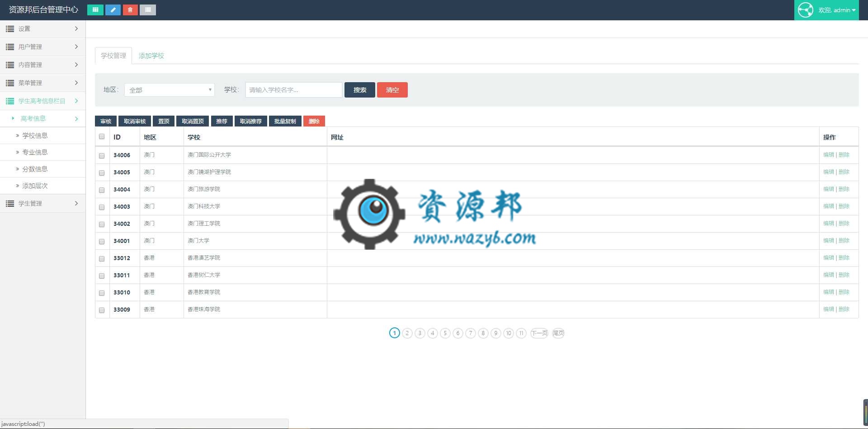Go to pagination page 2

click(407, 333)
